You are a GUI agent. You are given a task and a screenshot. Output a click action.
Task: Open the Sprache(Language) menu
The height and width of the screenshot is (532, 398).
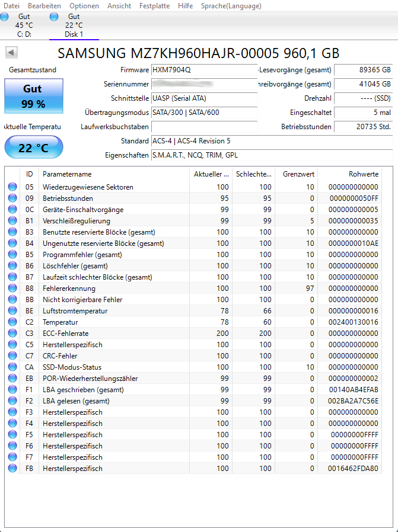(x=231, y=6)
